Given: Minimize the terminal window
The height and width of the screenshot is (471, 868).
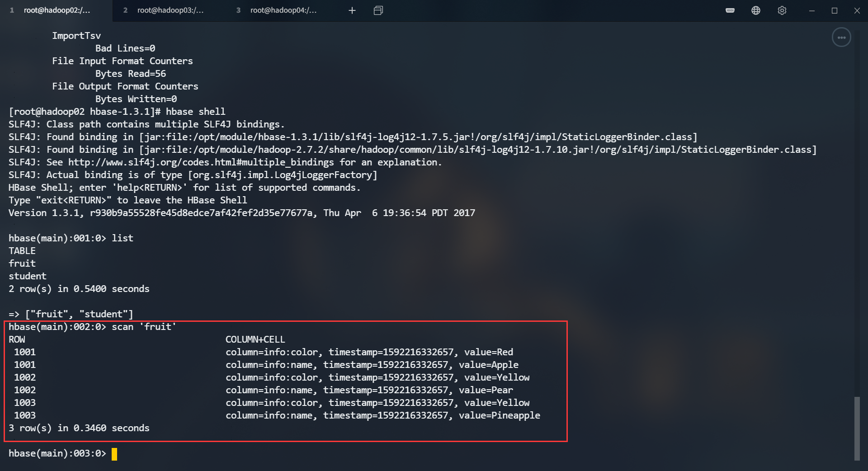Looking at the screenshot, I should click(x=812, y=10).
